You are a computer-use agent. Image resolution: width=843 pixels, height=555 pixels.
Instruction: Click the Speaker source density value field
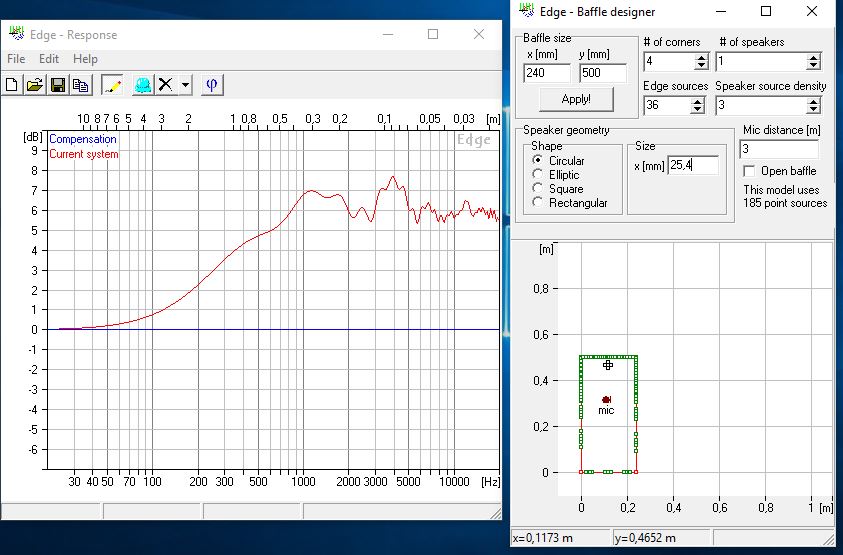click(761, 105)
